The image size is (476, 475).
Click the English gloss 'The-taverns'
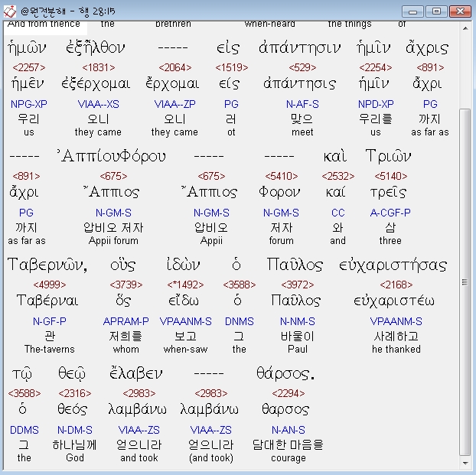50,350
